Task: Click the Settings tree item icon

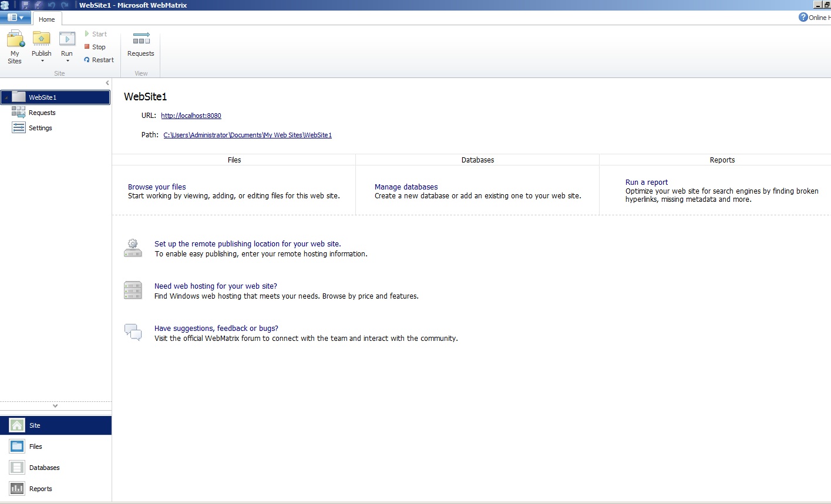Action: click(19, 128)
